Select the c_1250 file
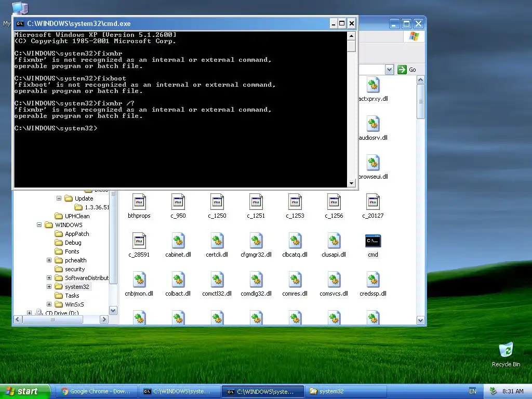The width and height of the screenshot is (532, 399). coord(217,206)
